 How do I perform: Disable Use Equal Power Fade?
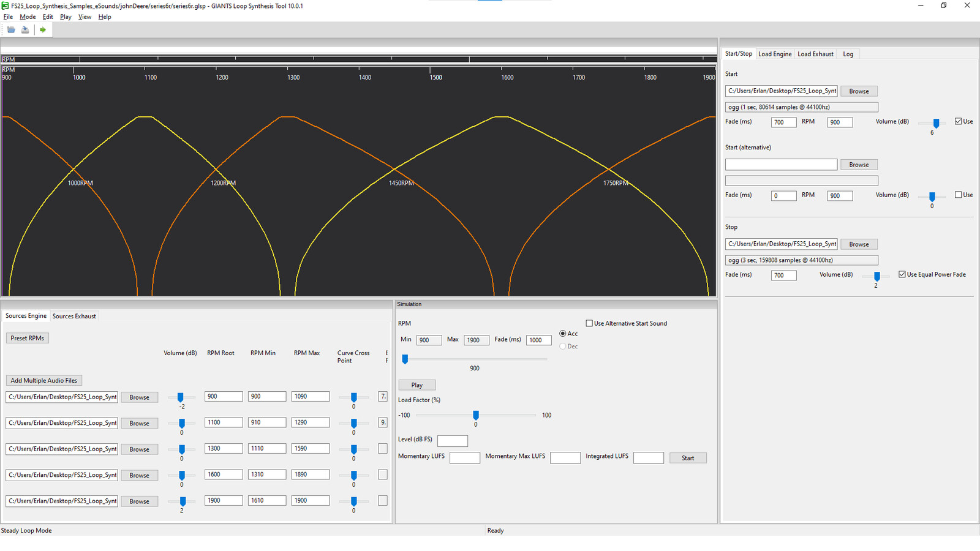(902, 274)
